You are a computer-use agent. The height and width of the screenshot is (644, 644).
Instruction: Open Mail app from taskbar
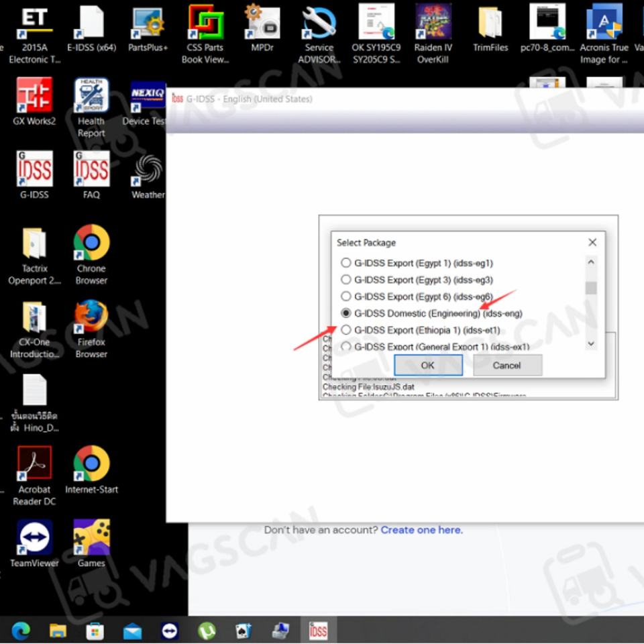[132, 631]
